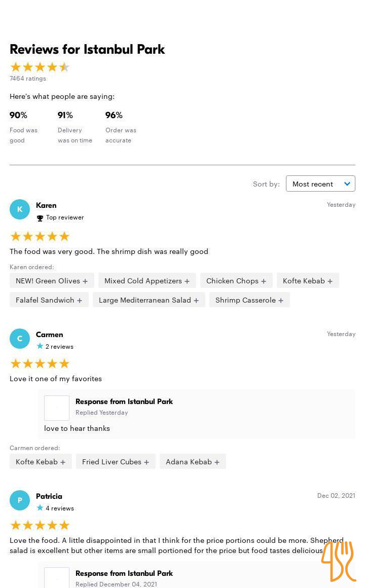The height and width of the screenshot is (588, 365).
Task: Add Large Mediterranean Salad to order
Action: point(149,300)
